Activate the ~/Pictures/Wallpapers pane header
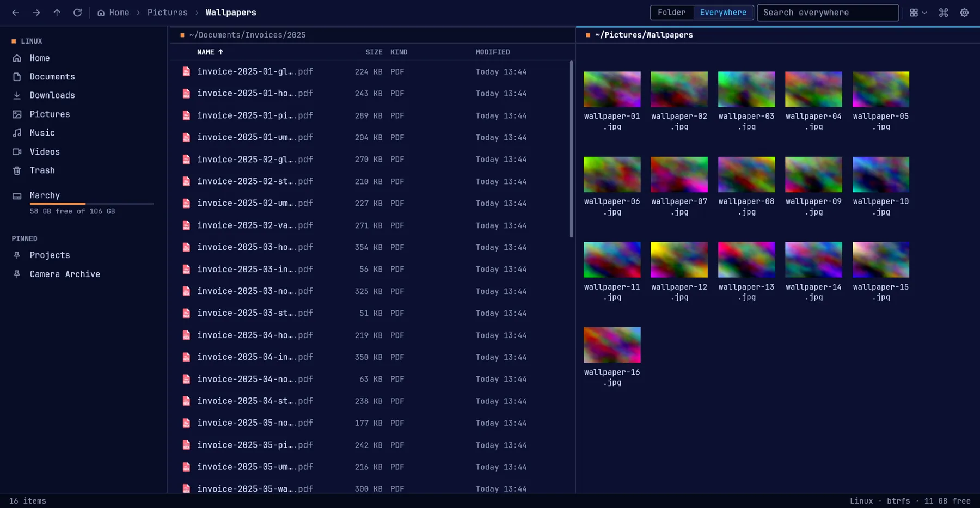Viewport: 980px width, 508px height. coord(778,35)
